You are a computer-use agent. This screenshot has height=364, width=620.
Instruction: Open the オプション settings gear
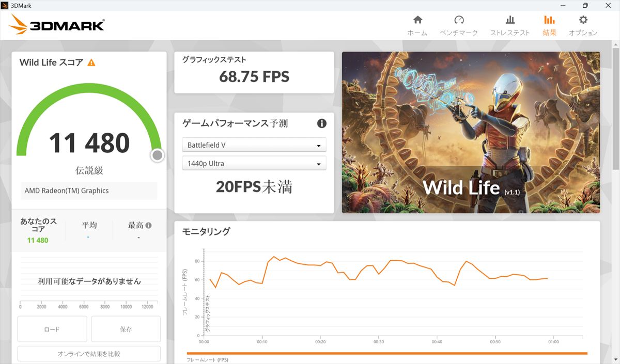(x=583, y=25)
